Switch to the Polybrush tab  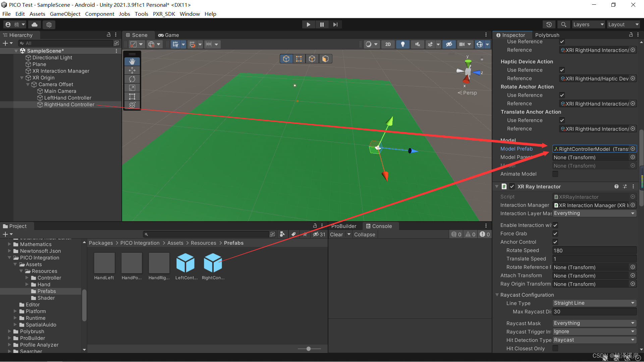(x=547, y=35)
